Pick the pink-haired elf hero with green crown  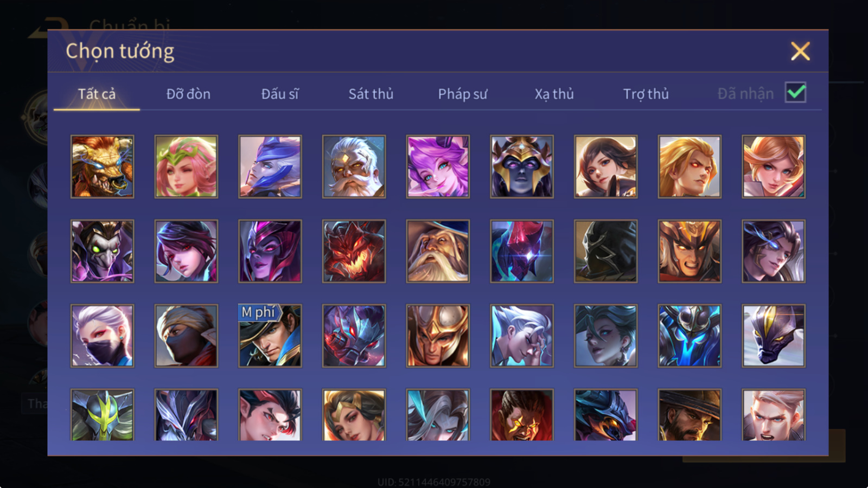tap(186, 166)
